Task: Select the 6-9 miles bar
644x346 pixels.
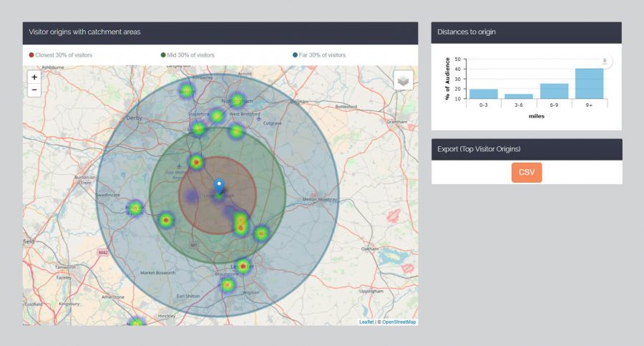Action: coord(554,91)
